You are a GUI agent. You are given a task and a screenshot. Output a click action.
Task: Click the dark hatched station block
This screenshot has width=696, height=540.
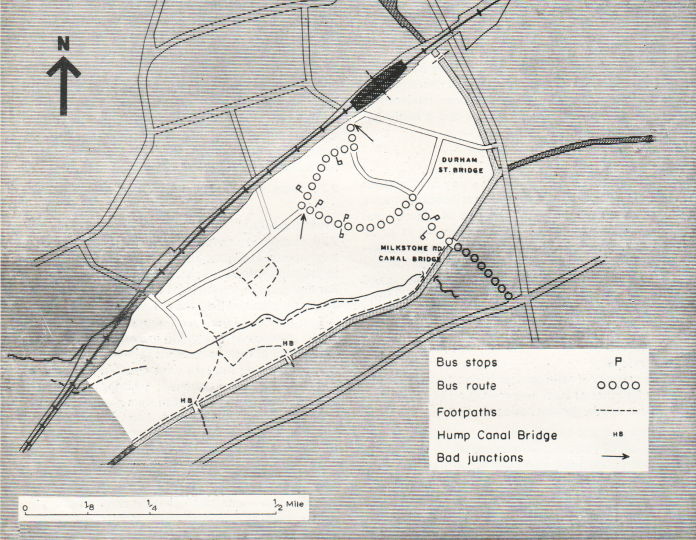coord(379,87)
